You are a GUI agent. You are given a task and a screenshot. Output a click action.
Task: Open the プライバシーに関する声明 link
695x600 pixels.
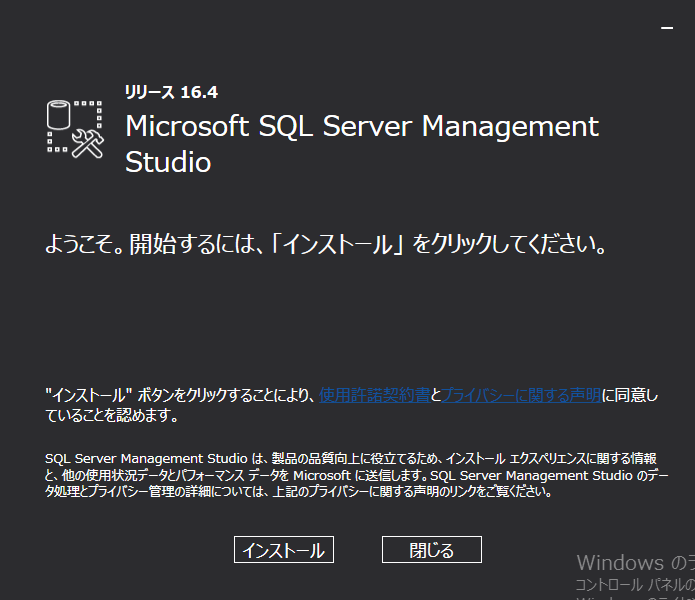click(x=521, y=395)
